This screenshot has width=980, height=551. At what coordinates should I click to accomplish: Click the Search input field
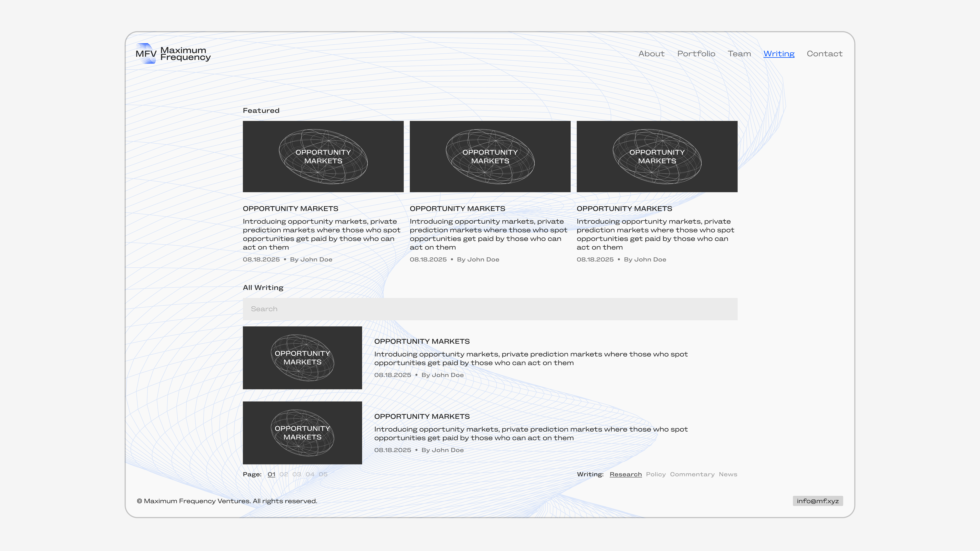(x=490, y=309)
